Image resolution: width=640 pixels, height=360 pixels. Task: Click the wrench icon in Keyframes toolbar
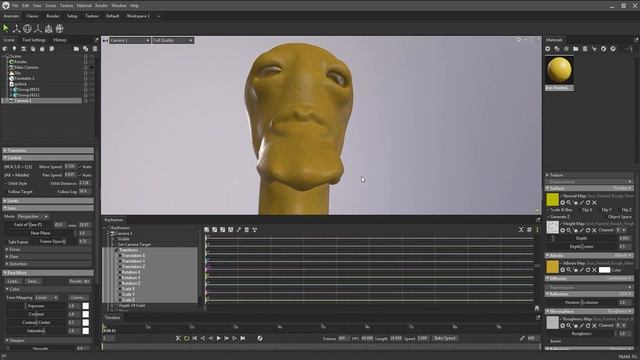point(239,230)
